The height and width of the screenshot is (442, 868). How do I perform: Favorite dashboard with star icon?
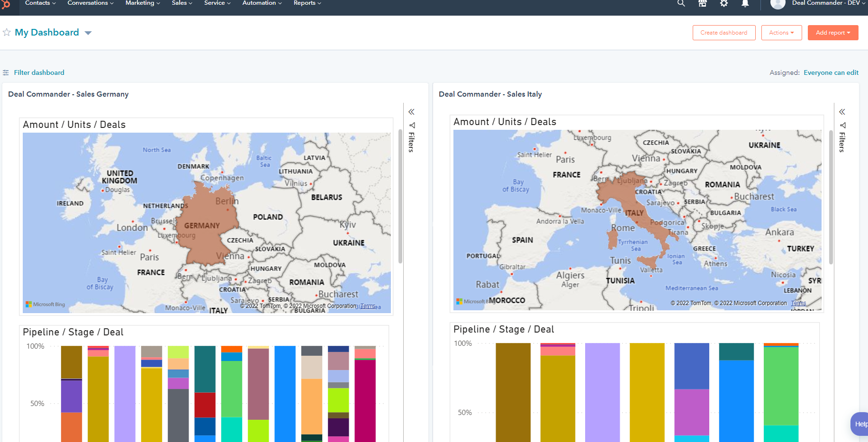[x=7, y=32]
